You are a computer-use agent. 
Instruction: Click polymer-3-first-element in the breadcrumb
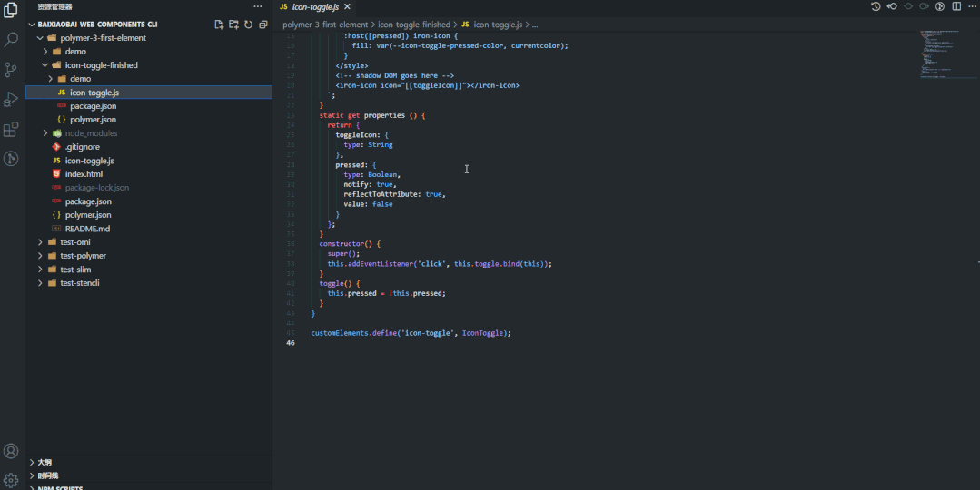(325, 24)
